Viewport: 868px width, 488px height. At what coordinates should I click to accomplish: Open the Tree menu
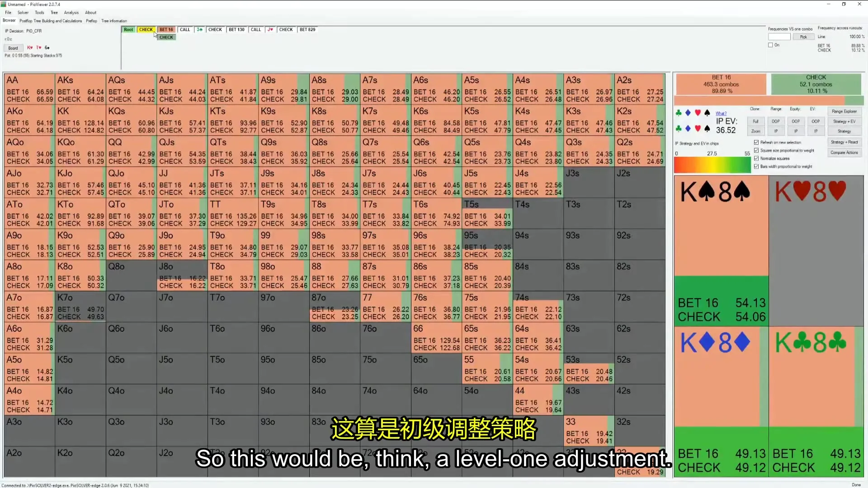[x=54, y=13]
